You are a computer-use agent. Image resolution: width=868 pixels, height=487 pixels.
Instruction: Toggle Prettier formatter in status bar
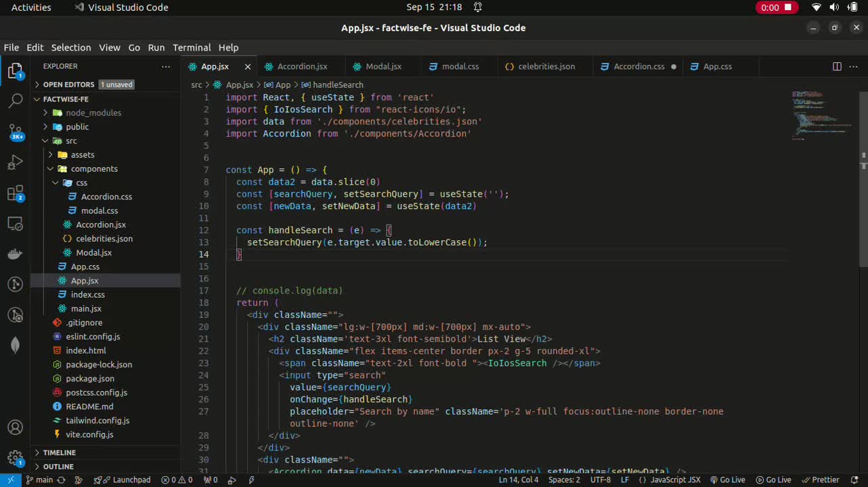point(820,480)
